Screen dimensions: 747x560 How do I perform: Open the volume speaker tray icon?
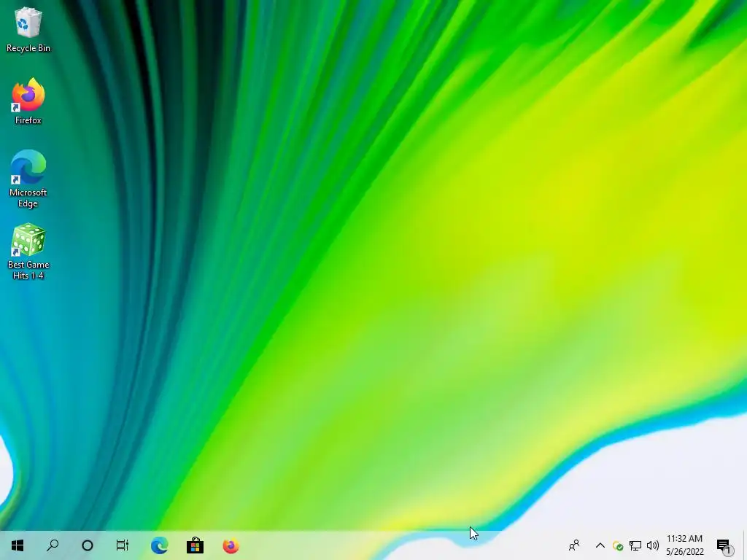point(653,545)
